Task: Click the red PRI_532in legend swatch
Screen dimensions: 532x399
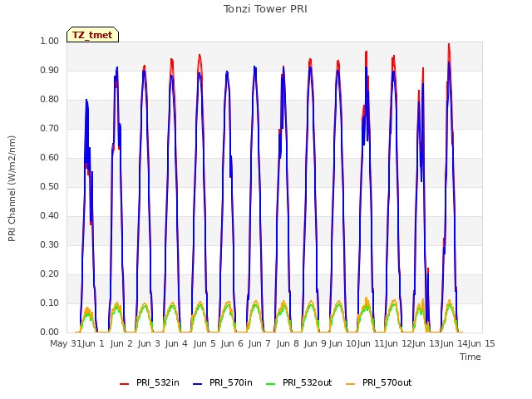Action: tap(125, 384)
